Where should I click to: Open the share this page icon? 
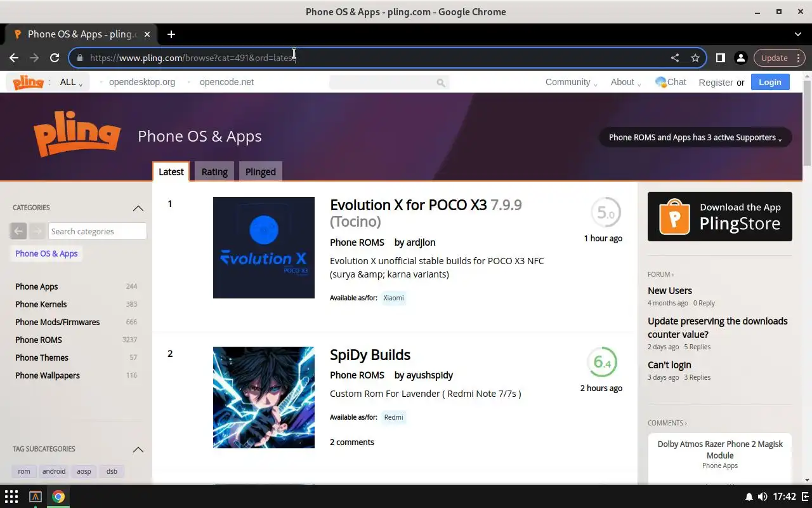click(675, 58)
